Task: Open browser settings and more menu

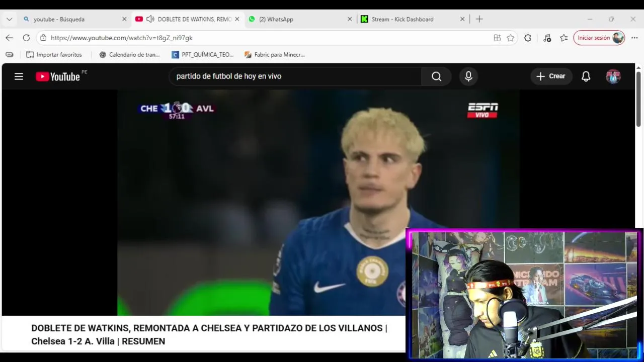Action: tap(634, 38)
